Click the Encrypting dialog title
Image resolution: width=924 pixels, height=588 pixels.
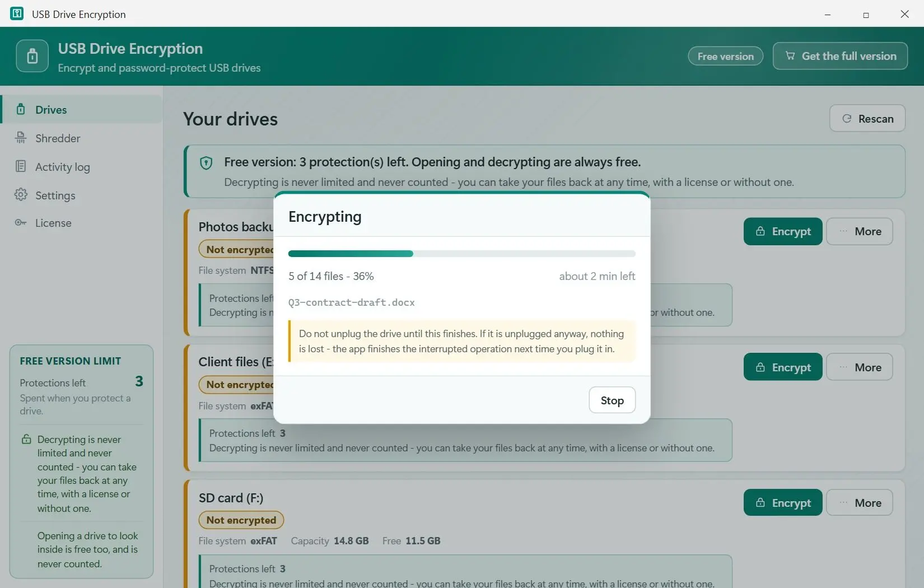coord(325,217)
